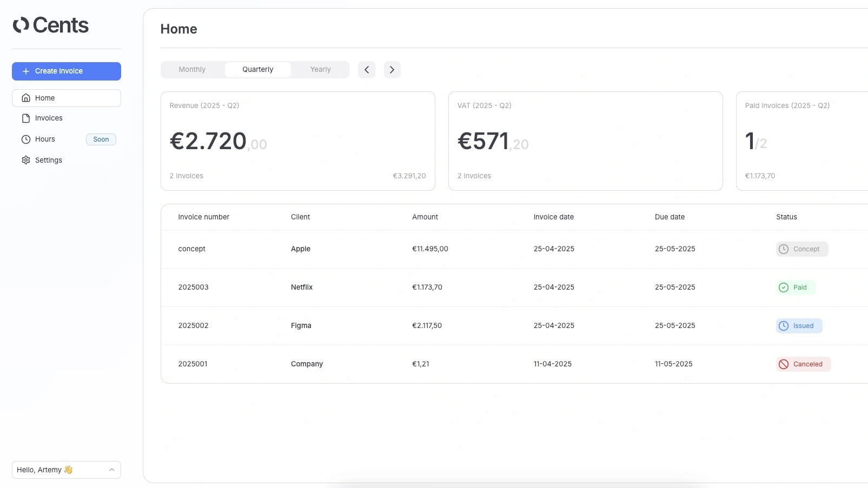The width and height of the screenshot is (868, 488).
Task: Go to the previous quarter with the arrow
Action: click(366, 70)
